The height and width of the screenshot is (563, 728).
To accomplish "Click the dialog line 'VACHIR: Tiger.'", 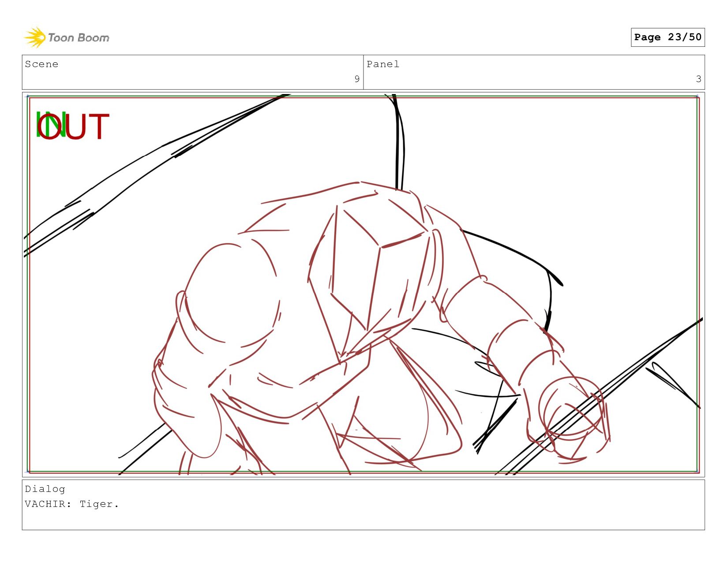I will point(72,504).
